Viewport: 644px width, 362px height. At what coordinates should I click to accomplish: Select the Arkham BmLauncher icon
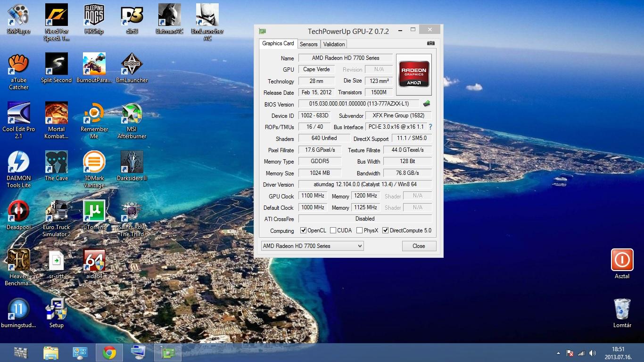[132, 68]
